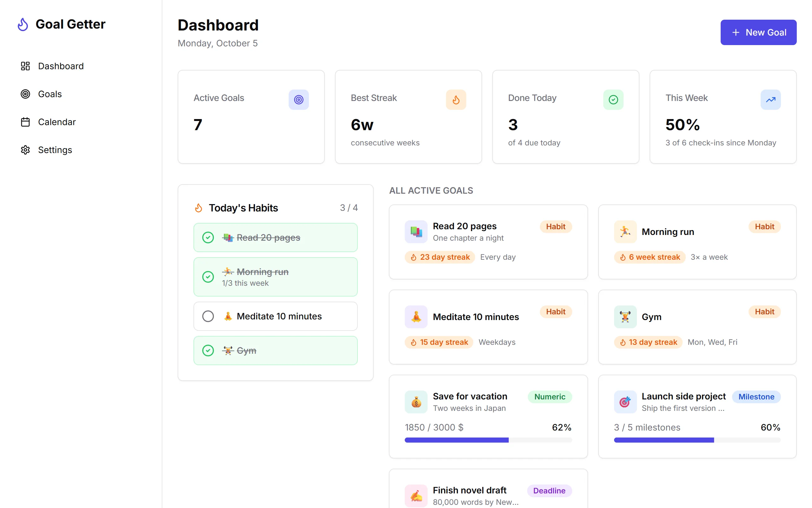Uncheck the Morning run habit
Screen dimensions: 812x508
tap(208, 277)
